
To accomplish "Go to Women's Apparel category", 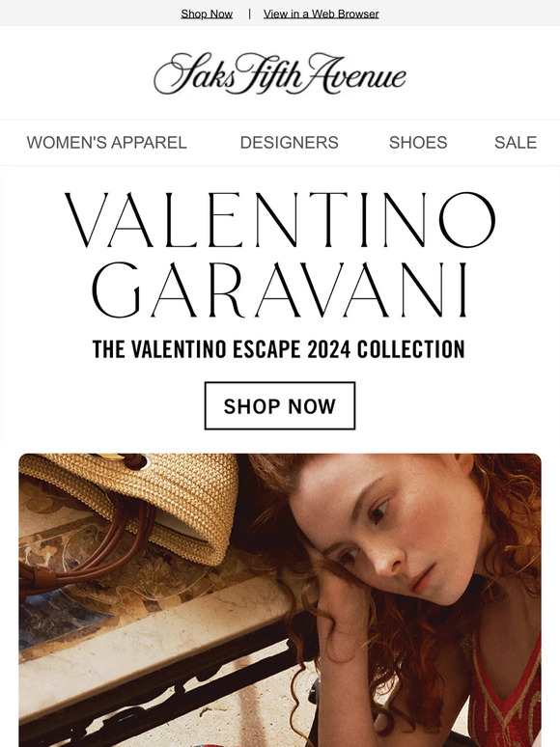I will (107, 143).
